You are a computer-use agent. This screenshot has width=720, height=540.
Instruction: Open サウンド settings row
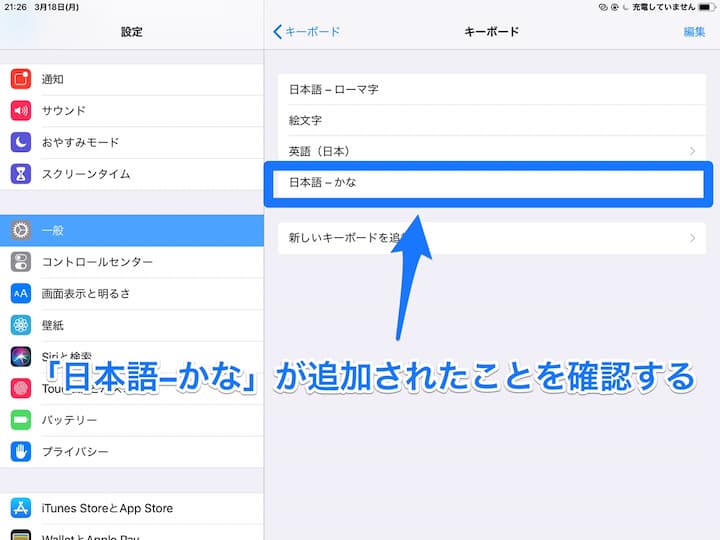click(132, 111)
